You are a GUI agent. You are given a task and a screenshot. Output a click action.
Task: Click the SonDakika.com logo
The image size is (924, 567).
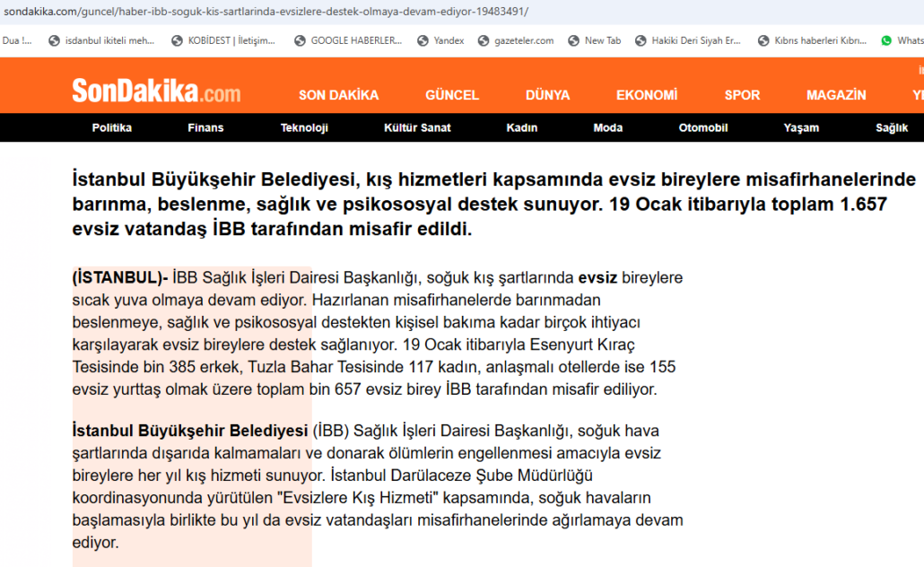point(156,92)
